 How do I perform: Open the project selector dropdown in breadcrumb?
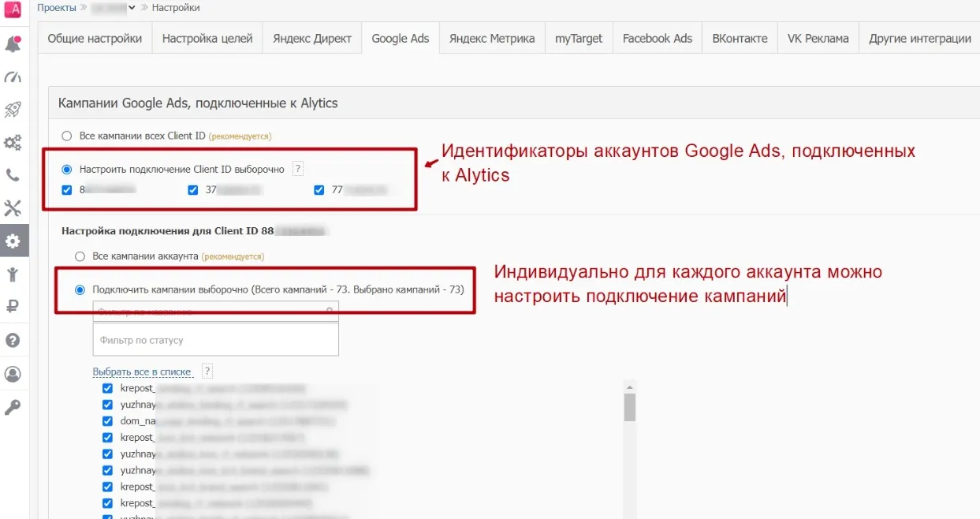[114, 8]
